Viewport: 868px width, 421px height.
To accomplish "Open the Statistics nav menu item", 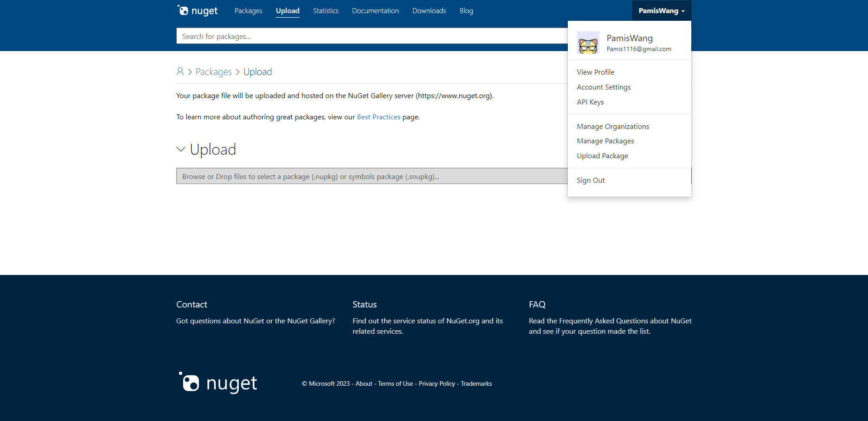I will tap(325, 10).
